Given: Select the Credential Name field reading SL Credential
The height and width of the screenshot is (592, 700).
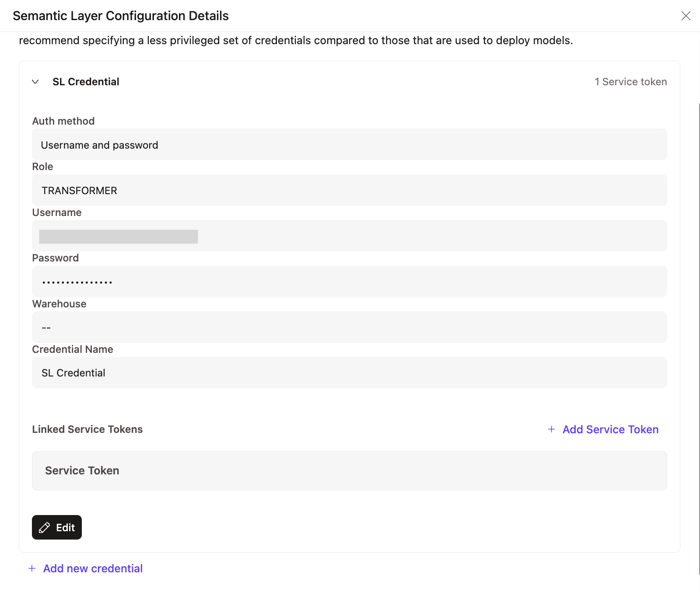Looking at the screenshot, I should 349,372.
